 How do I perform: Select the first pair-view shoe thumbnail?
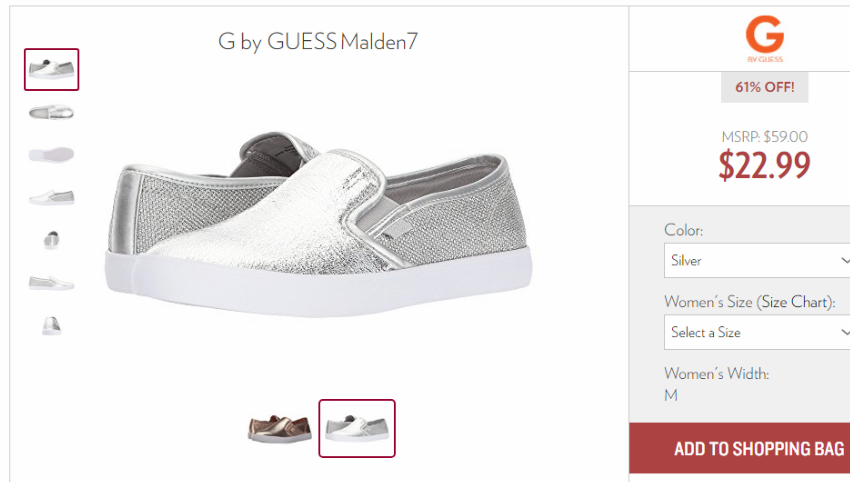pyautogui.click(x=51, y=69)
